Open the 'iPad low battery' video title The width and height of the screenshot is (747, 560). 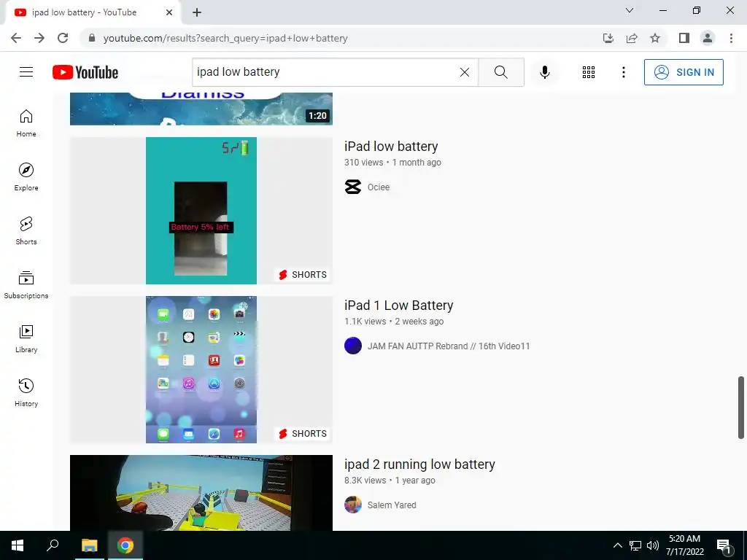click(391, 146)
